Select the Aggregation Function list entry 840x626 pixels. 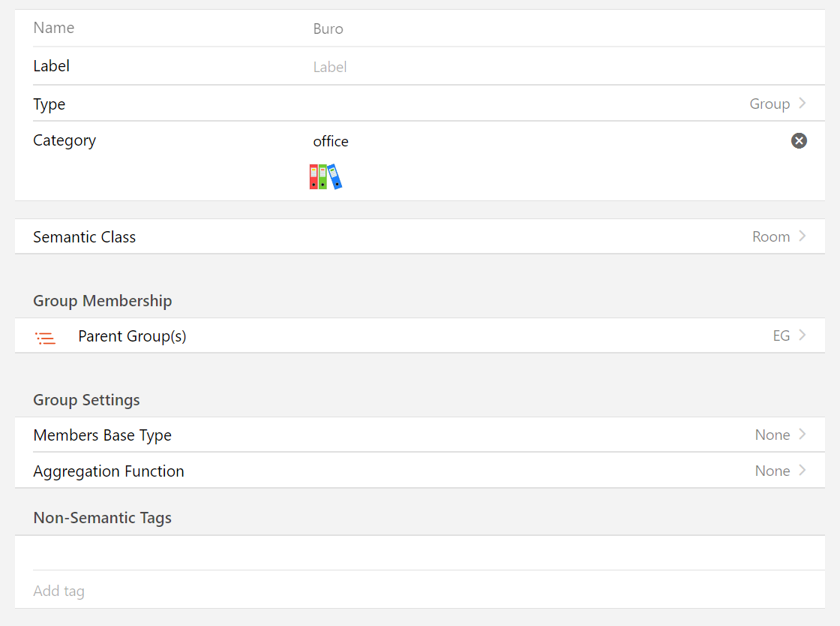click(109, 471)
